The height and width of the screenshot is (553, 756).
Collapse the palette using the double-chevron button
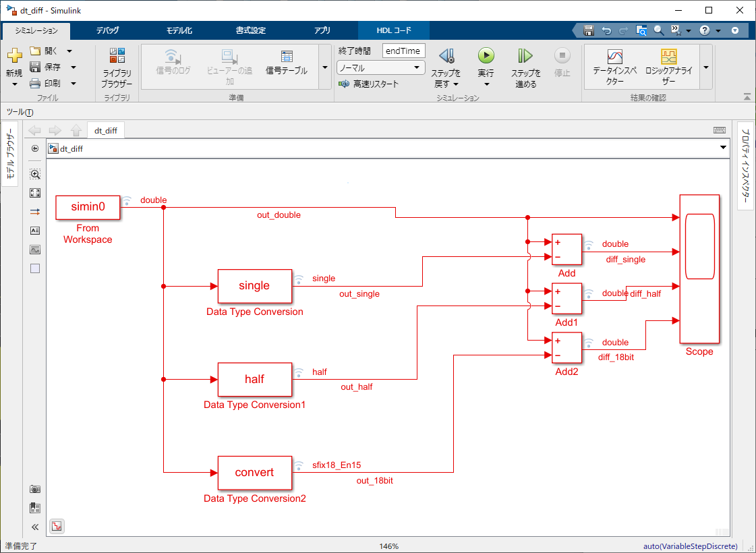(35, 527)
